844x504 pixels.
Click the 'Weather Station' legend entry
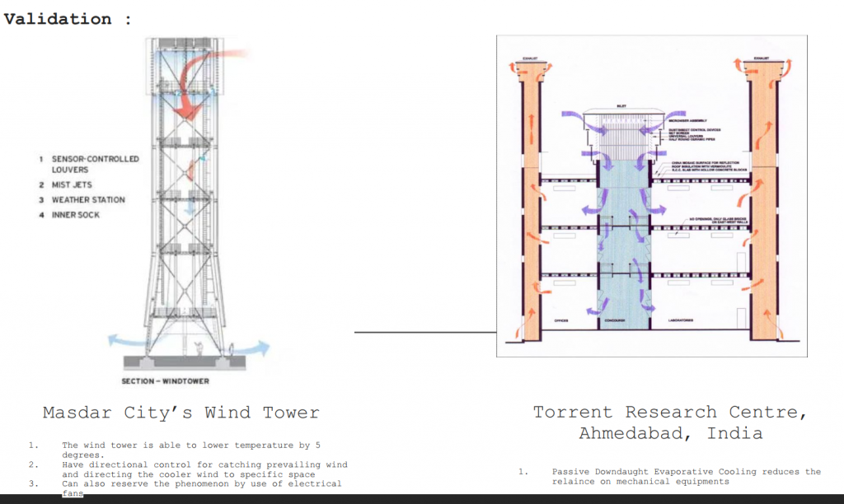click(x=88, y=200)
